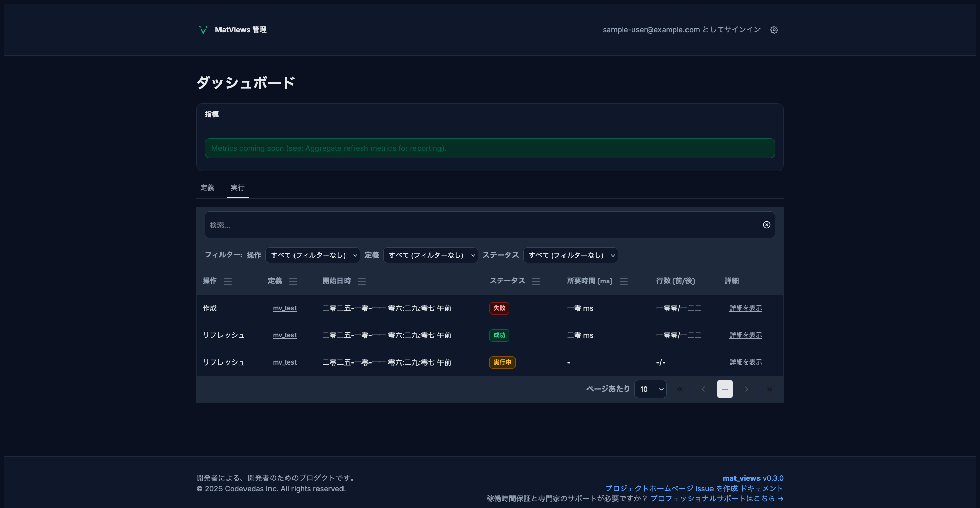Sort the 操作 column
The height and width of the screenshot is (508, 980).
point(228,281)
